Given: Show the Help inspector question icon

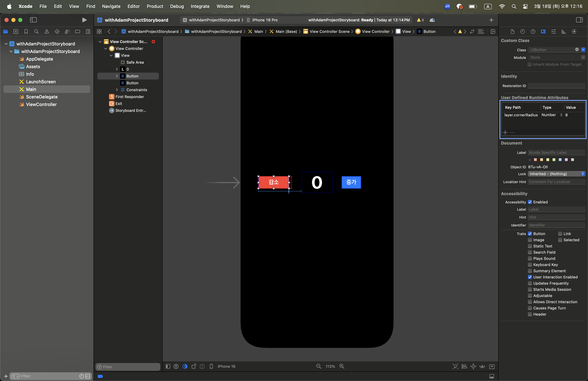Looking at the screenshot, I should click(x=533, y=31).
